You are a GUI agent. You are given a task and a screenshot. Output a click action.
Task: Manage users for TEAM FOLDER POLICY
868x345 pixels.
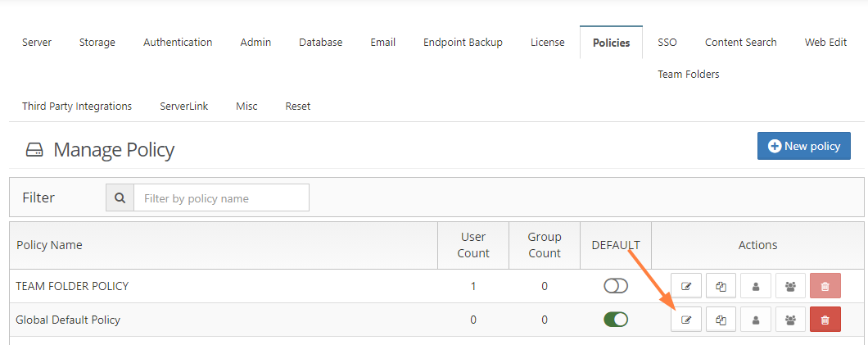756,286
